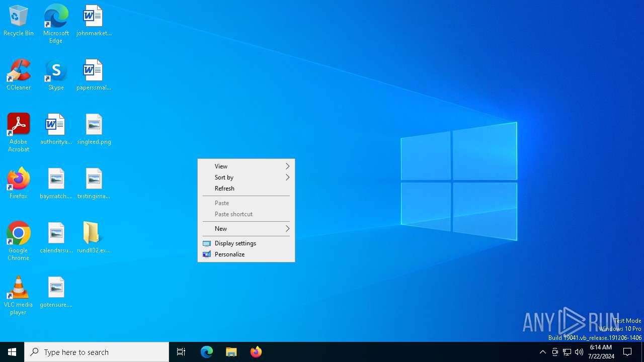
Task: Select the Skype desktop shortcut
Action: point(56,75)
